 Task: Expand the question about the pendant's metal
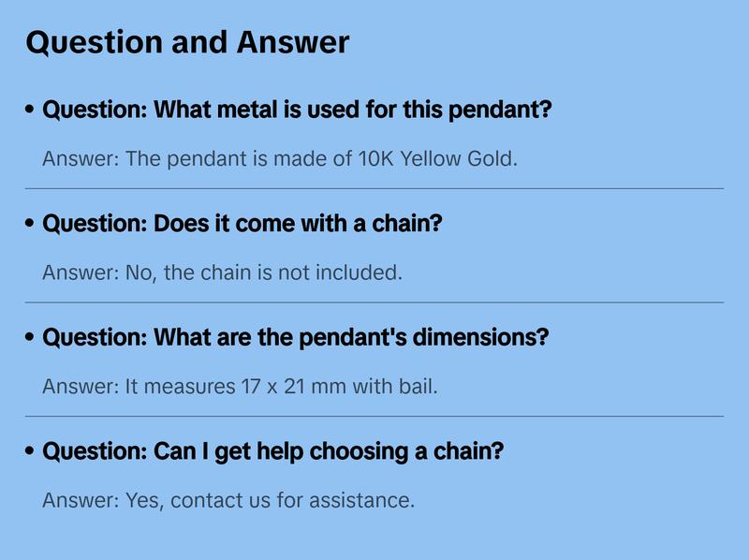[x=297, y=111]
